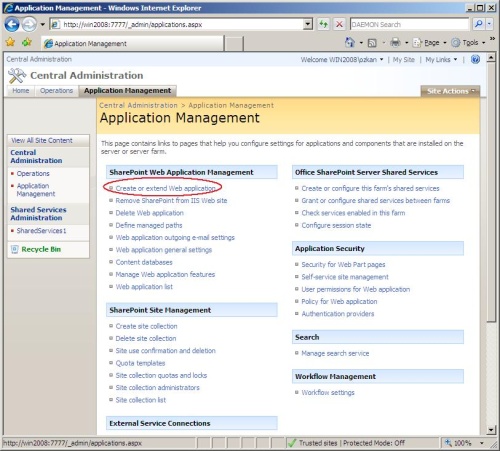Click the zoom level magnifier icon
Screen dimensions: 500x451
[448, 443]
